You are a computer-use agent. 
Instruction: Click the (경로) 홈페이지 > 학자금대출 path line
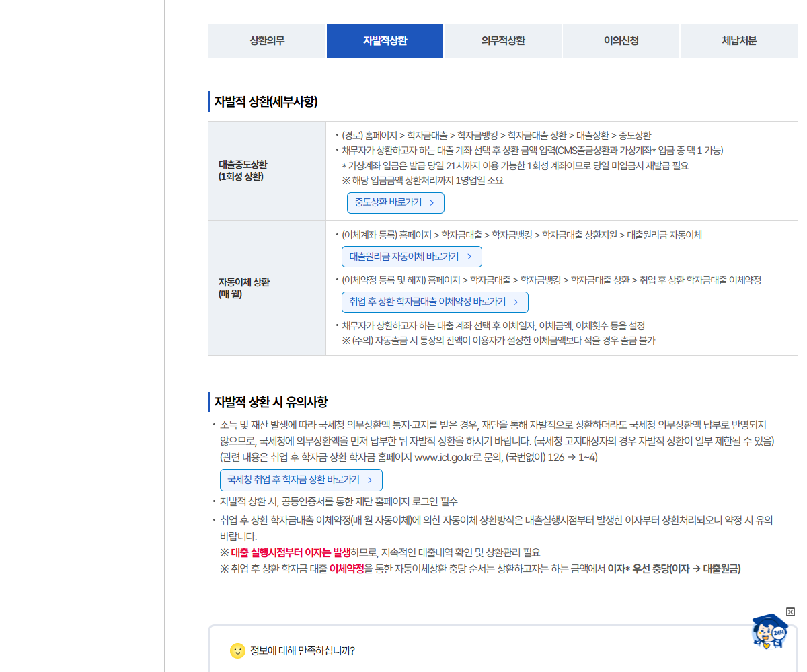[x=496, y=135]
